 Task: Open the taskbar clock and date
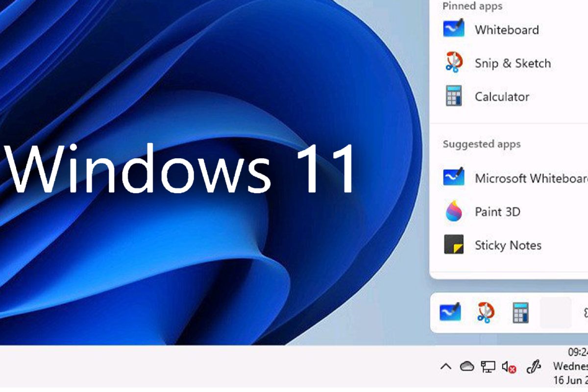click(570, 366)
